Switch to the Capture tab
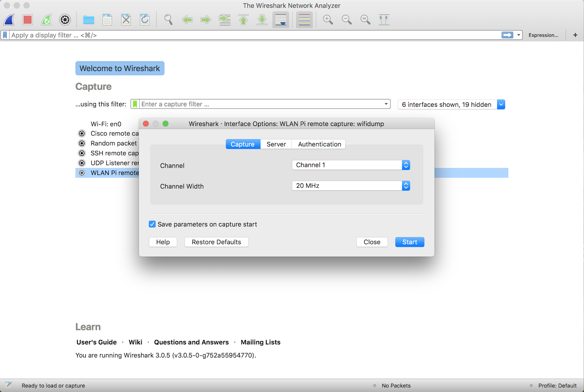Viewport: 584px width, 392px height. [x=243, y=144]
